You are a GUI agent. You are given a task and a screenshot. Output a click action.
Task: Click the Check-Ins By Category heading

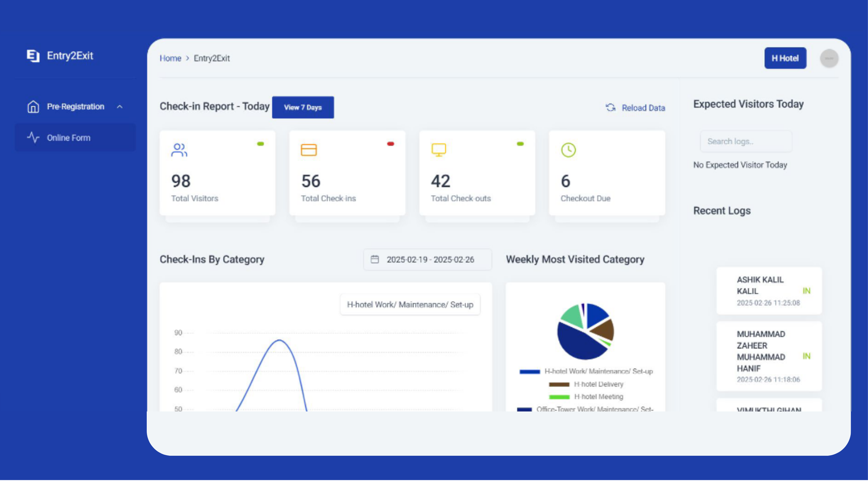(x=212, y=260)
